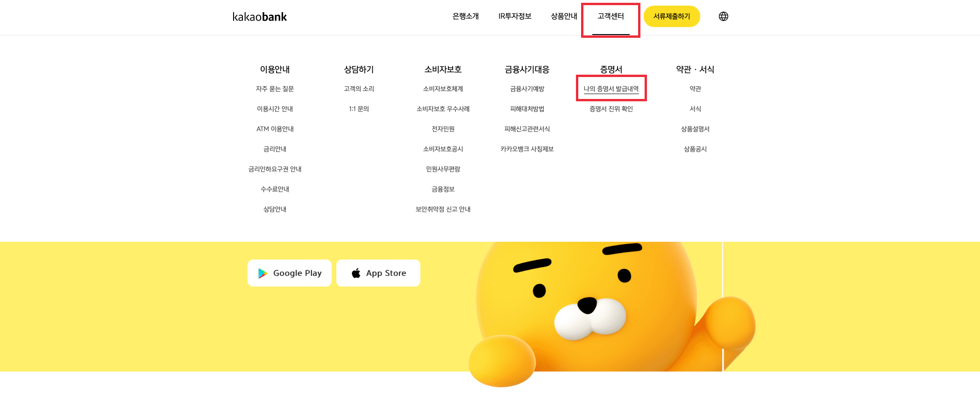The image size is (980, 400).
Task: Open the 상품안내 menu
Action: (564, 16)
